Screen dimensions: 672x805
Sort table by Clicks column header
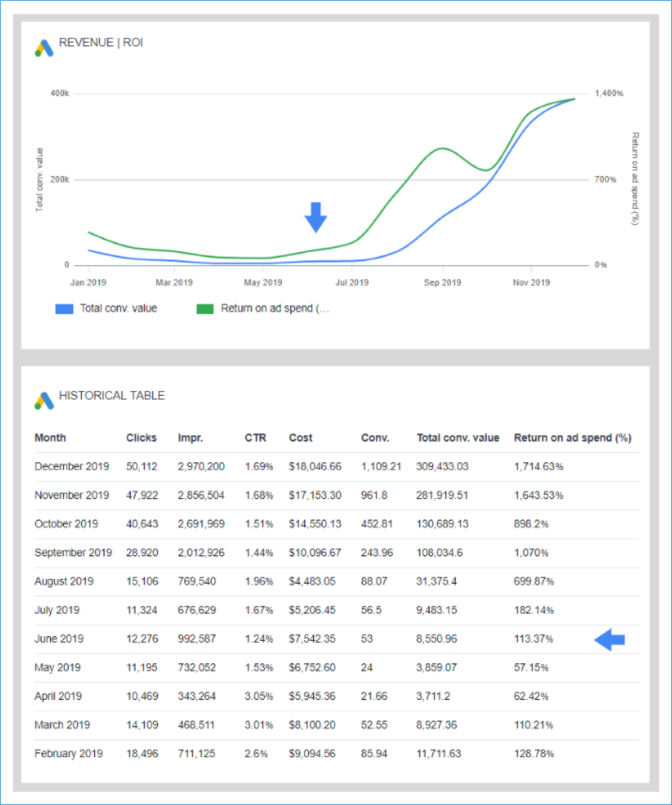[141, 438]
